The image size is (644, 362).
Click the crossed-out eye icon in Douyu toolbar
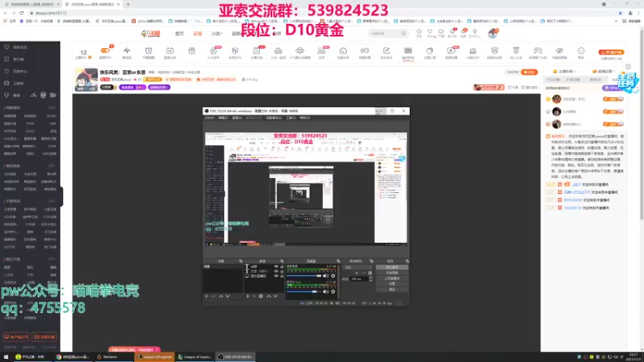[x=559, y=51]
